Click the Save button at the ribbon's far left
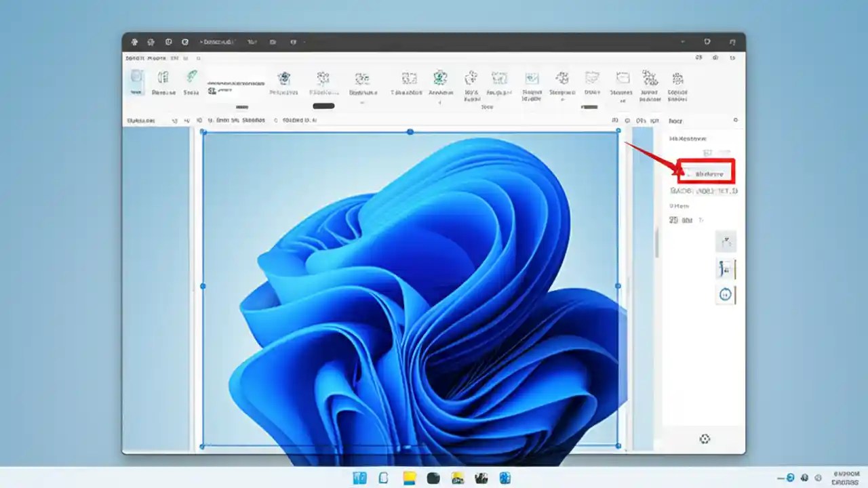The width and height of the screenshot is (868, 488). (x=135, y=81)
